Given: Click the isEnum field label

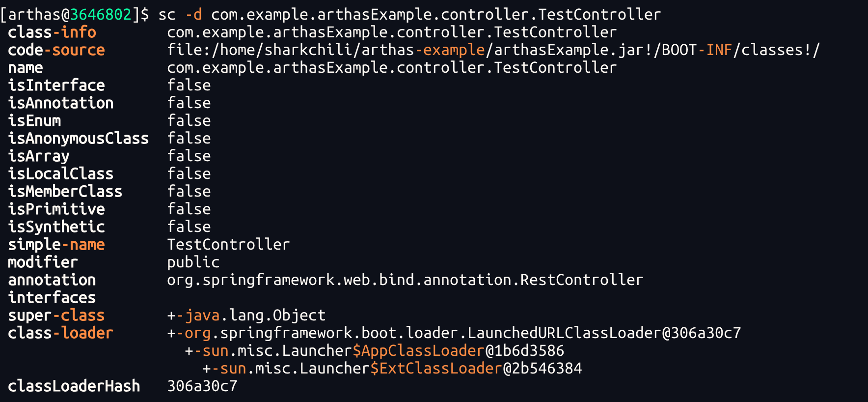Looking at the screenshot, I should (34, 121).
